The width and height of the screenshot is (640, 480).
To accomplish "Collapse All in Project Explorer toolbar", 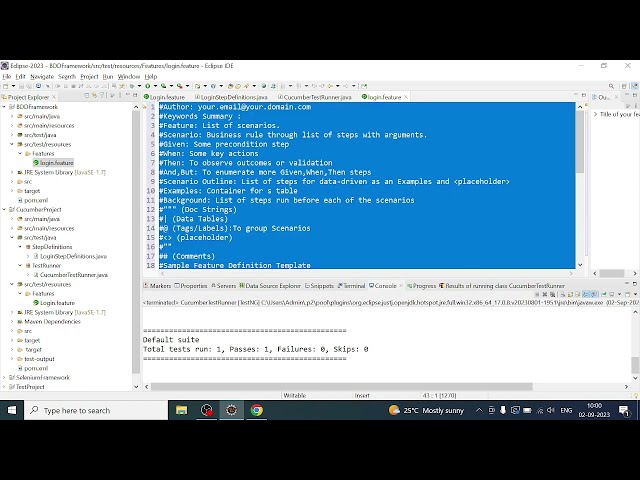I will click(x=87, y=96).
